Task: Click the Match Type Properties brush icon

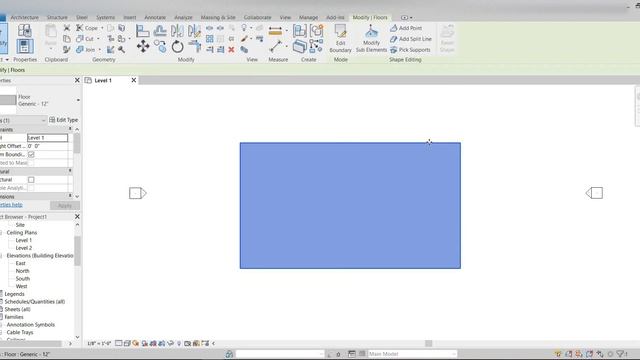Action: pyautogui.click(x=67, y=49)
